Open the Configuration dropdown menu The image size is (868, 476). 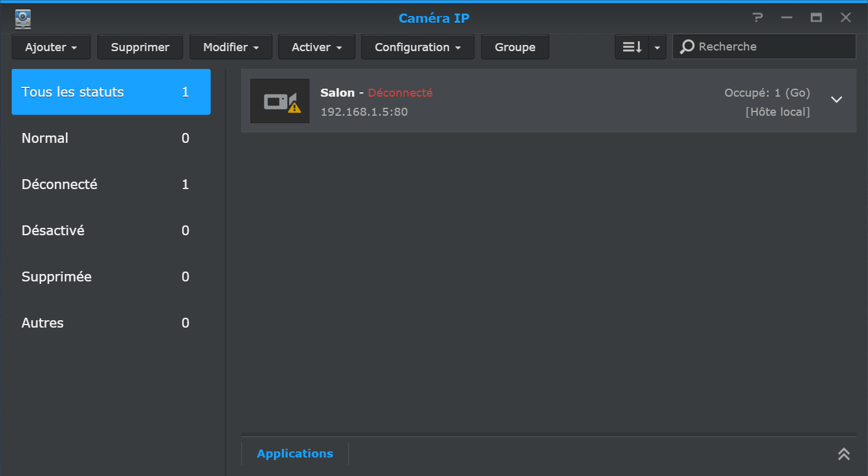418,47
